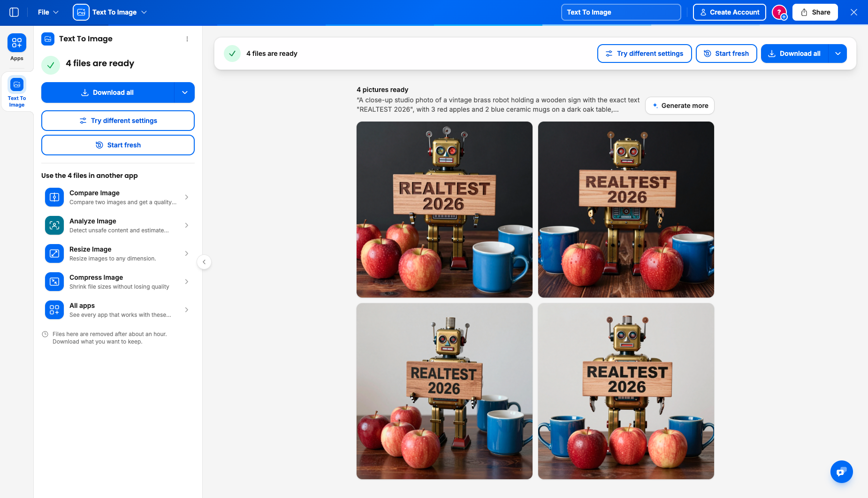Open Resize Image chevron
The image size is (868, 498).
coord(187,253)
